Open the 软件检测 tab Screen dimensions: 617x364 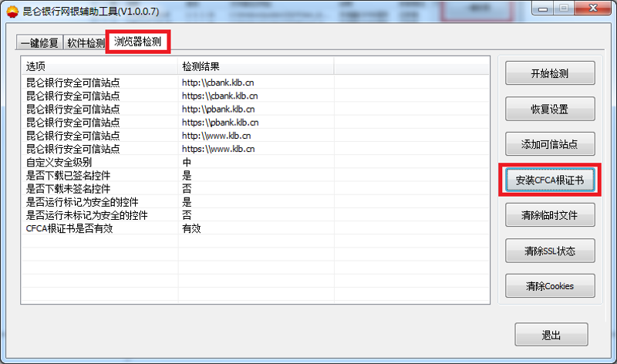point(86,43)
